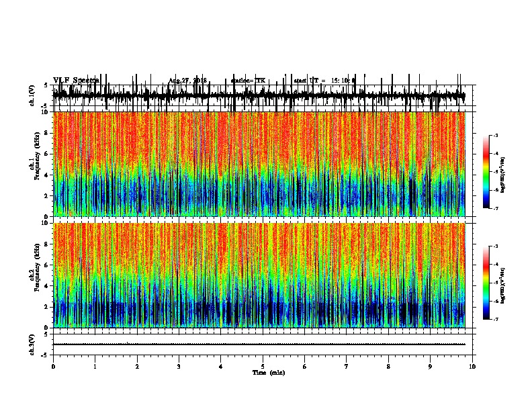Click the '6' kHz tick of ch.1 spectrogram
The width and height of the screenshot is (532, 411).
coord(46,154)
